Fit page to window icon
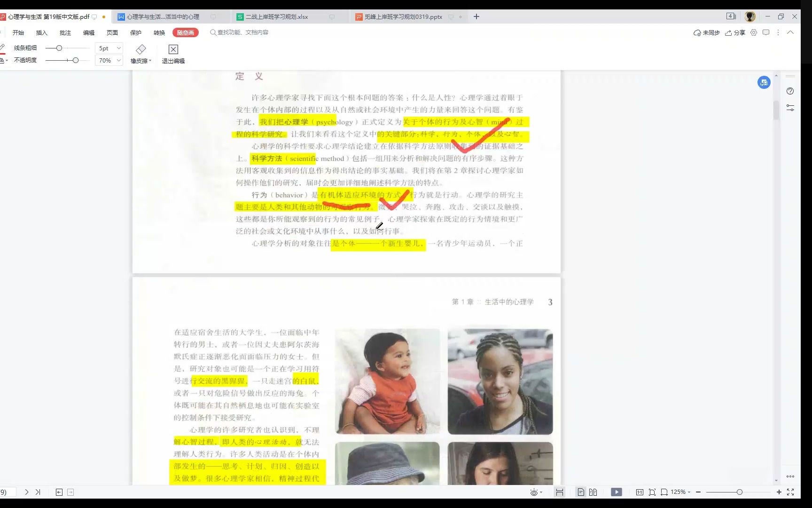The image size is (812, 508). (652, 492)
